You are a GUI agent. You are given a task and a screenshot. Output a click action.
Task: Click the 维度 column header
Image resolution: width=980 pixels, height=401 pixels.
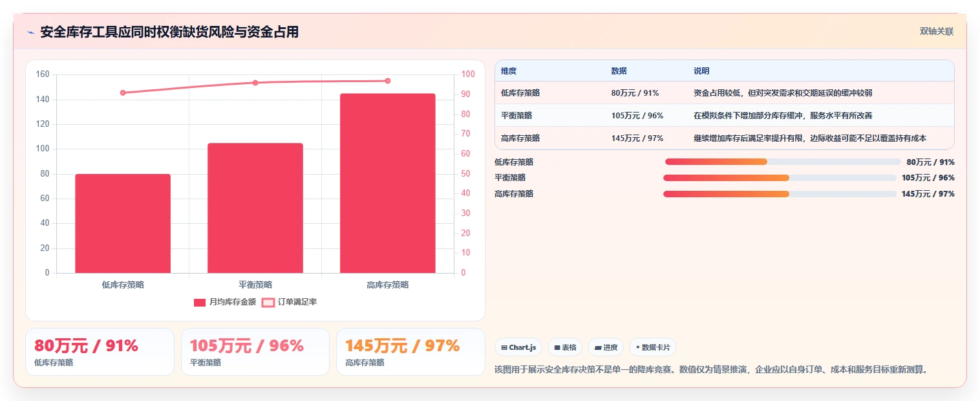(x=509, y=71)
